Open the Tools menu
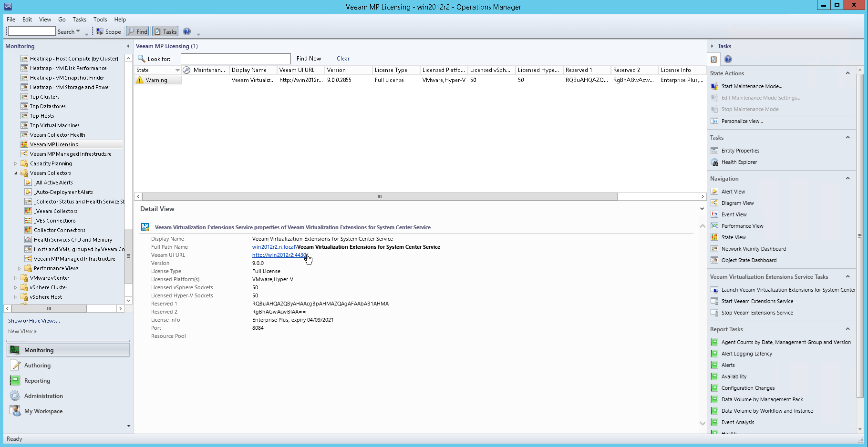Image resolution: width=868 pixels, height=447 pixels. 100,20
